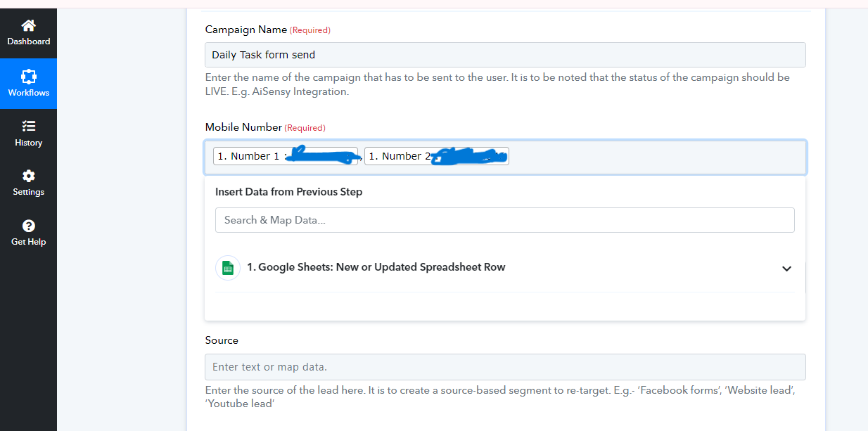Image resolution: width=868 pixels, height=431 pixels.
Task: Select the 'Number 1' mapped tag
Action: (x=286, y=156)
